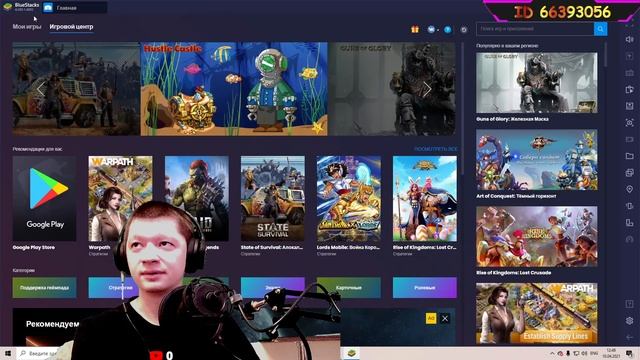Select the Ролевые category button

(424, 287)
